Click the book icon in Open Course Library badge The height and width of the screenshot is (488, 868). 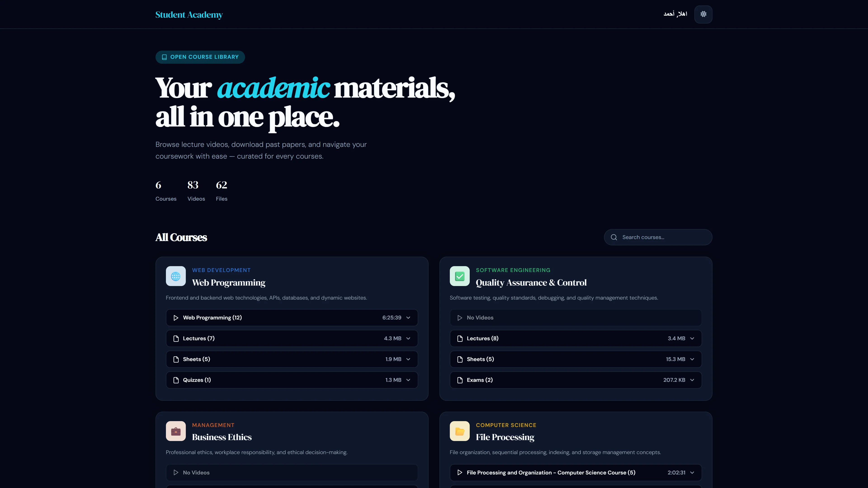click(x=164, y=57)
